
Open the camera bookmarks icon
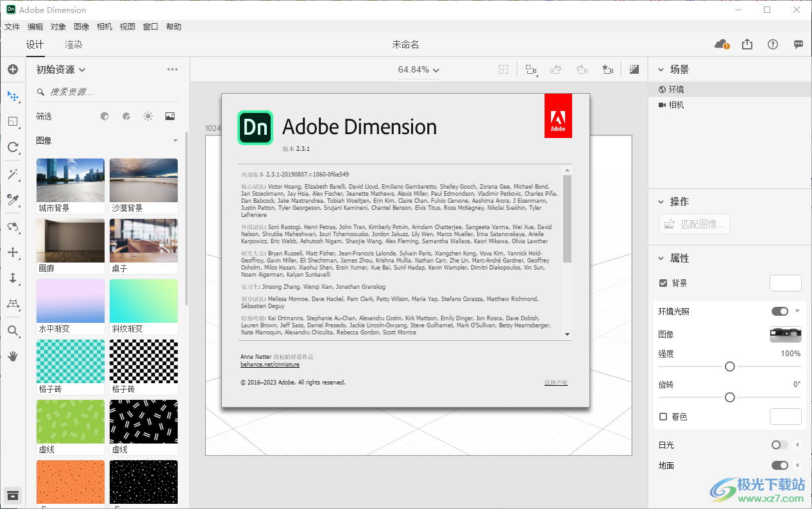(530, 69)
